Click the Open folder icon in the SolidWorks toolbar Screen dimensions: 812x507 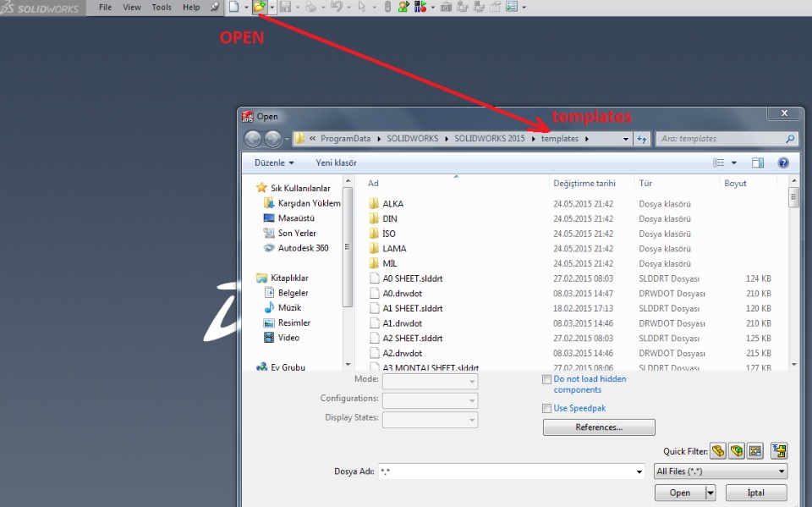[x=260, y=7]
